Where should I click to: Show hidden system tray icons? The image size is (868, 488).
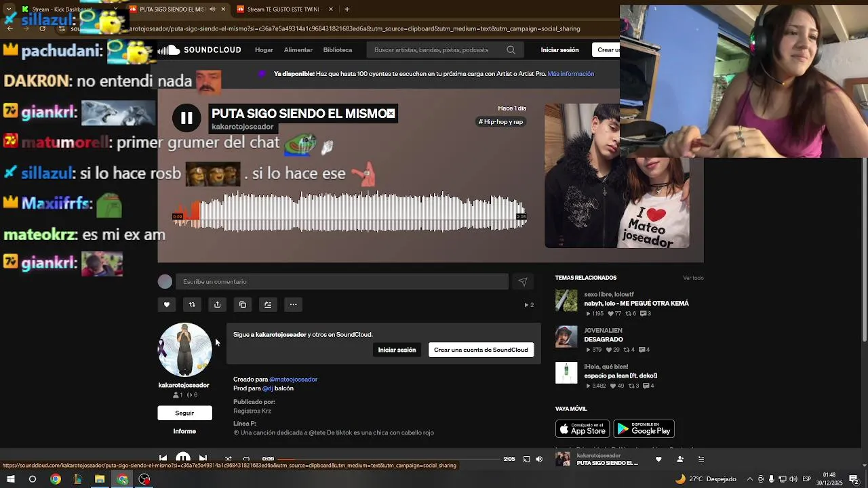[x=749, y=479]
